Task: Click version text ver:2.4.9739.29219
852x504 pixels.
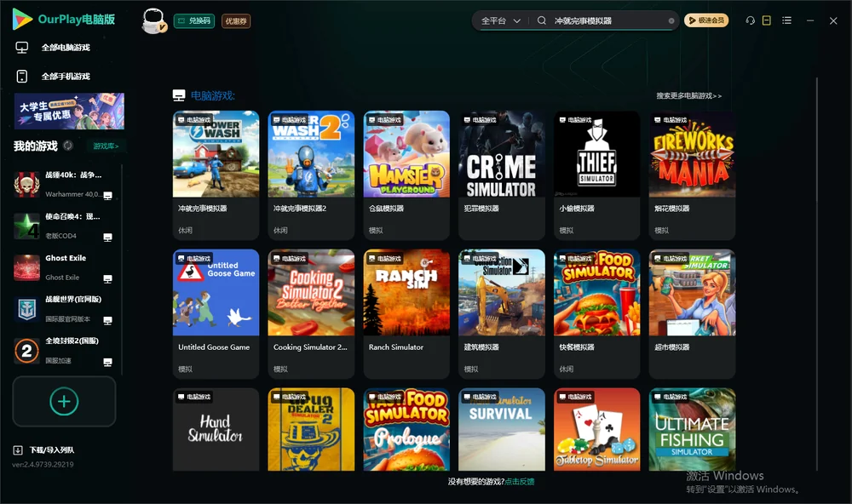Action: pos(43,464)
